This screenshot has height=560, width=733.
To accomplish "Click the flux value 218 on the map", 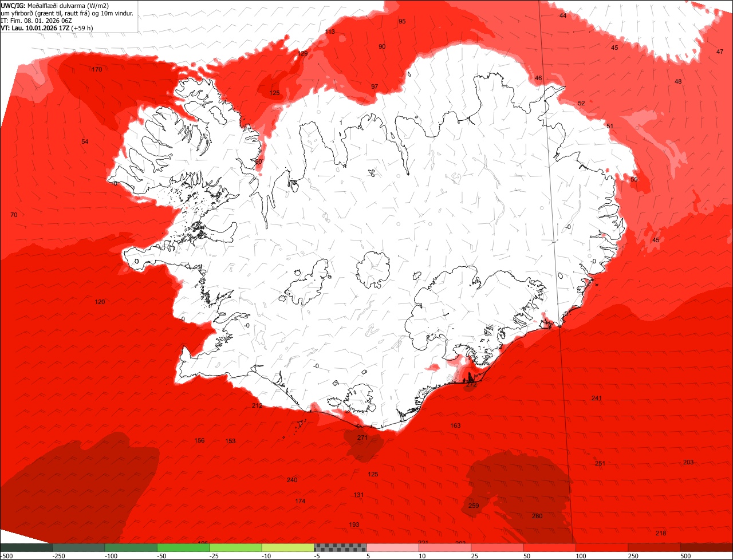I will coord(661,533).
